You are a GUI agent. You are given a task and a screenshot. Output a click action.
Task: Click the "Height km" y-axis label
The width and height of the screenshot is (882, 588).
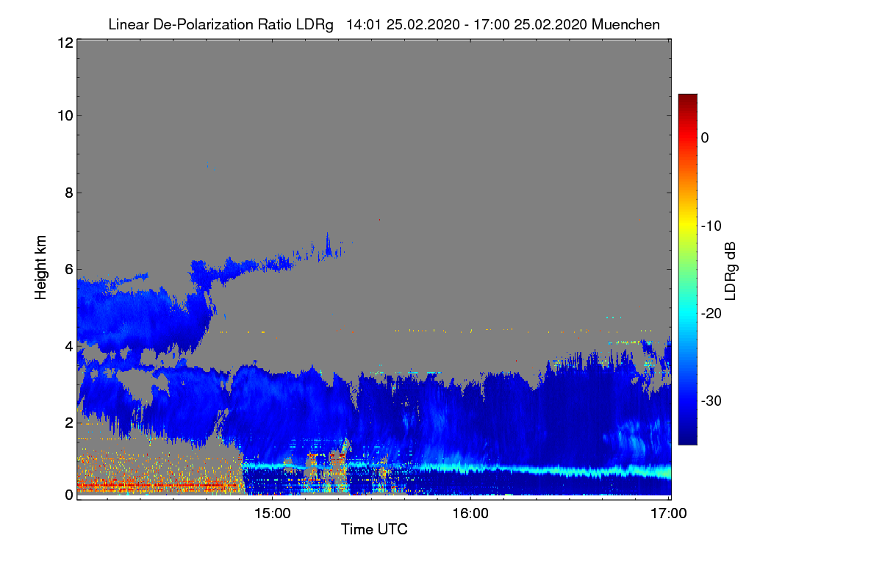click(x=42, y=269)
